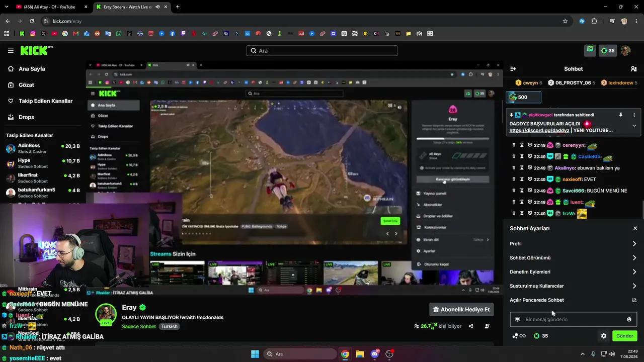Viewport: 644px width, 362px height.
Task: Delete cerenyyn's chat message with trash icon
Action: pyautogui.click(x=514, y=145)
